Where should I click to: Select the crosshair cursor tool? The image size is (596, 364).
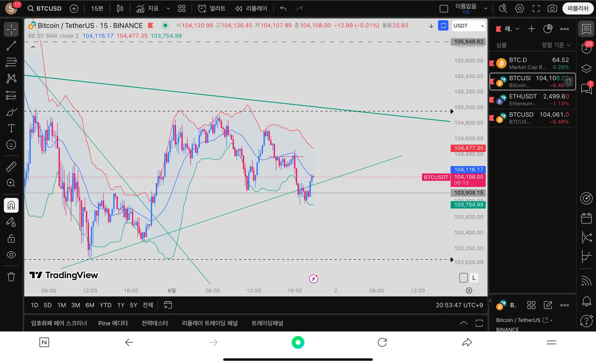[11, 29]
